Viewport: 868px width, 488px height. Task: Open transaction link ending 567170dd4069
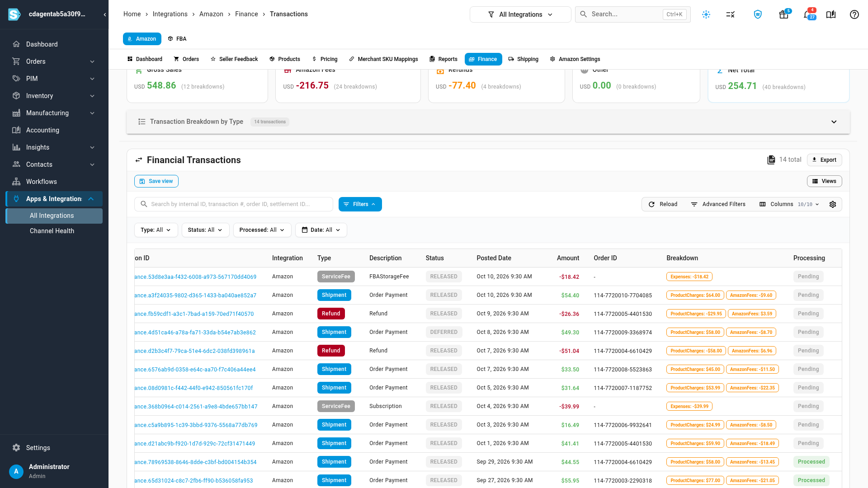(x=195, y=277)
